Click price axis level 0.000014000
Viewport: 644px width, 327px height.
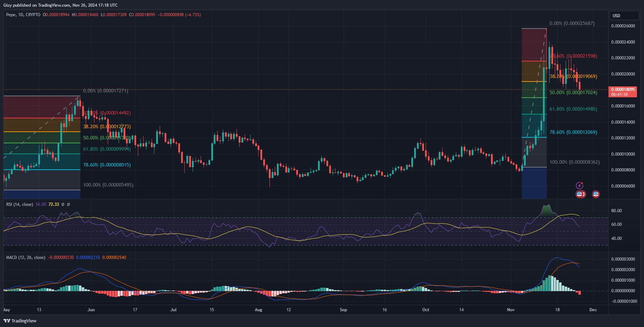(x=623, y=122)
